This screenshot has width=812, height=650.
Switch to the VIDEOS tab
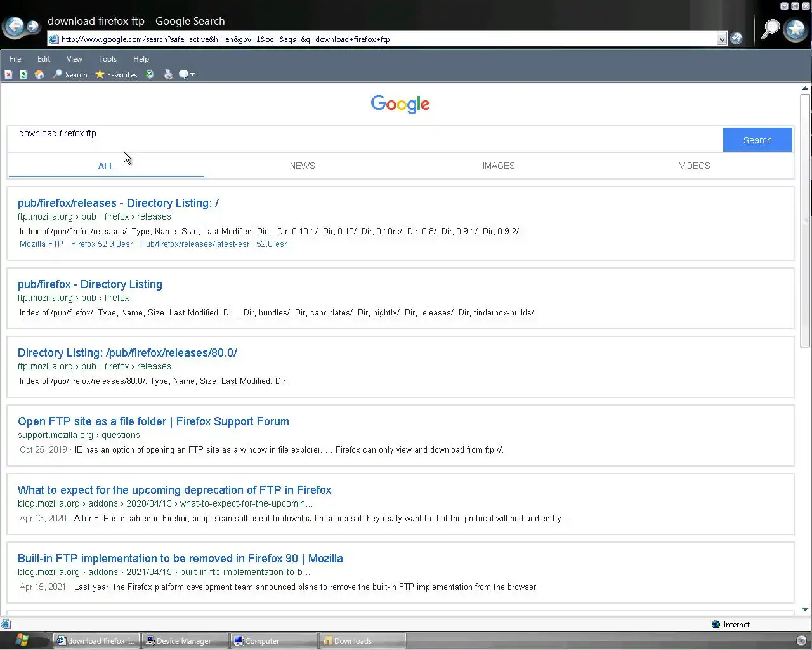[x=695, y=166]
